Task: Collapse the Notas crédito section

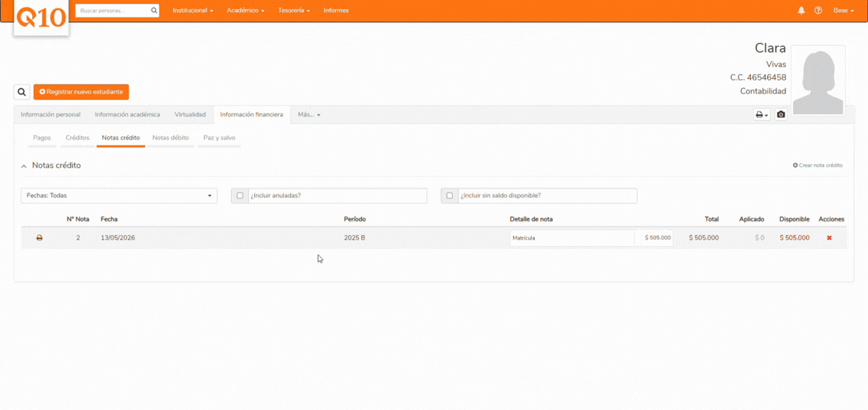Action: (24, 166)
